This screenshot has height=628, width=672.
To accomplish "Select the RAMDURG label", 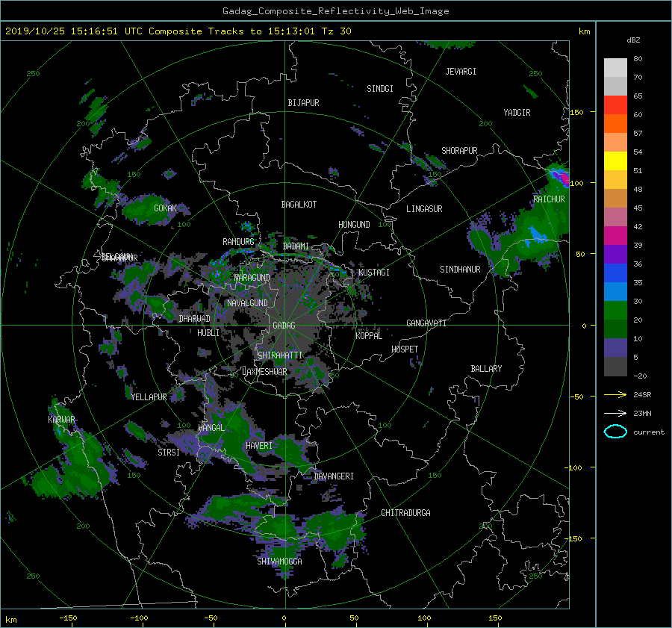I will click(x=238, y=242).
